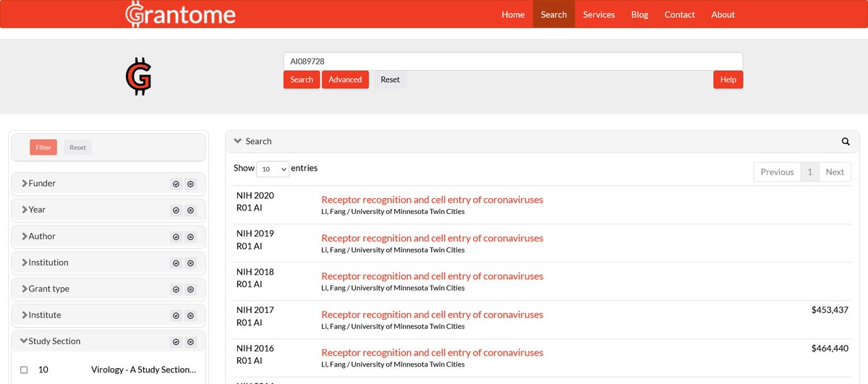Image resolution: width=868 pixels, height=384 pixels.
Task: Click the magnifier icon in Search panel header
Action: [x=846, y=142]
